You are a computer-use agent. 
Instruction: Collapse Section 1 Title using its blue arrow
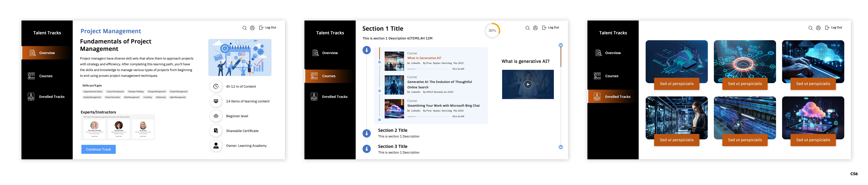click(x=367, y=50)
